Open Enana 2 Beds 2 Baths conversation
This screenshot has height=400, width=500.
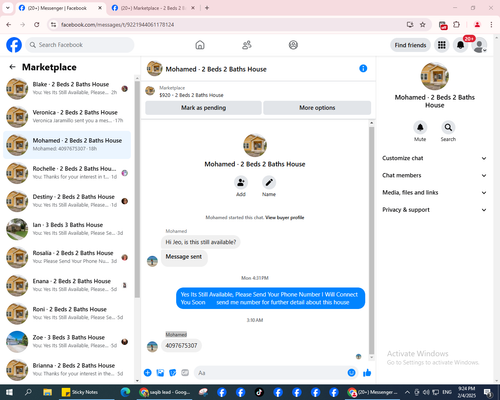tap(67, 285)
